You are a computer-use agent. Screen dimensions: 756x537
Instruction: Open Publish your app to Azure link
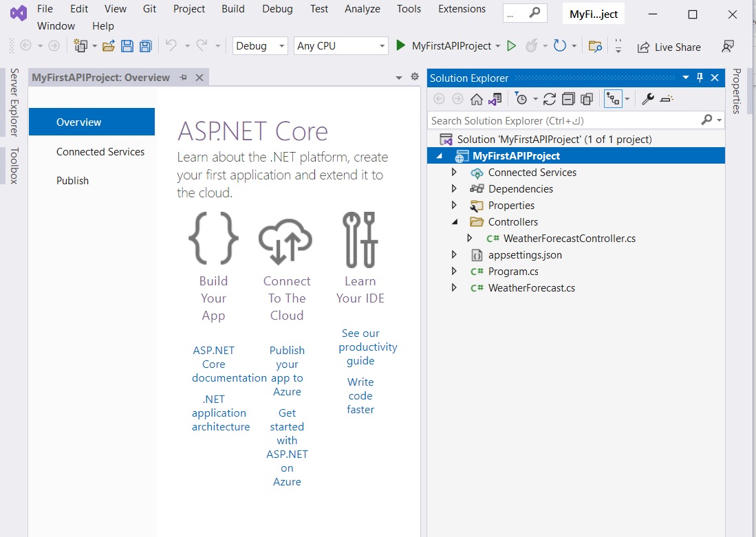pos(287,371)
